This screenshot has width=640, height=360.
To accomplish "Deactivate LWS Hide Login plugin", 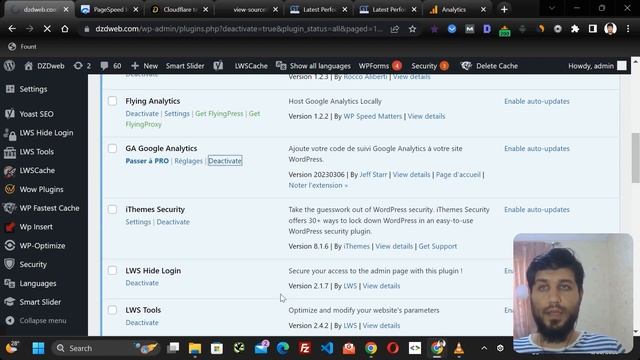I will tap(142, 283).
